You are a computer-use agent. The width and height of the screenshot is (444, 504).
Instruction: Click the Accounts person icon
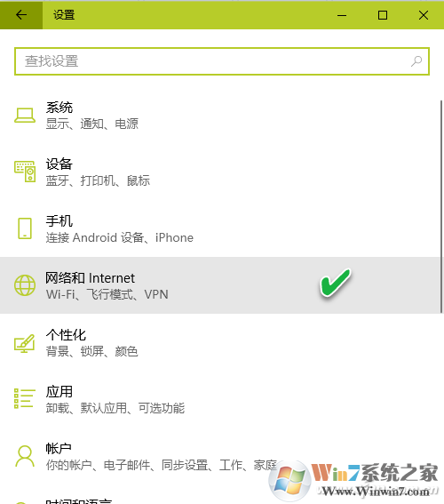[x=25, y=456]
